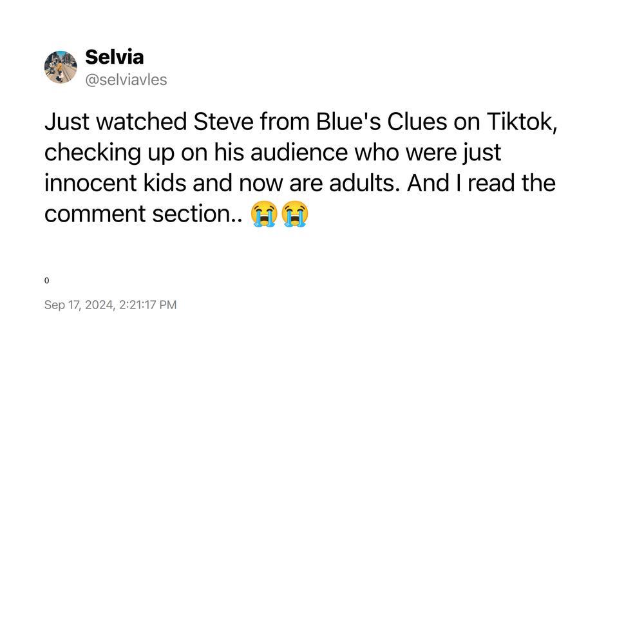The width and height of the screenshot is (644, 644).
Task: Click the word Tiktok in the post
Action: [x=522, y=122]
